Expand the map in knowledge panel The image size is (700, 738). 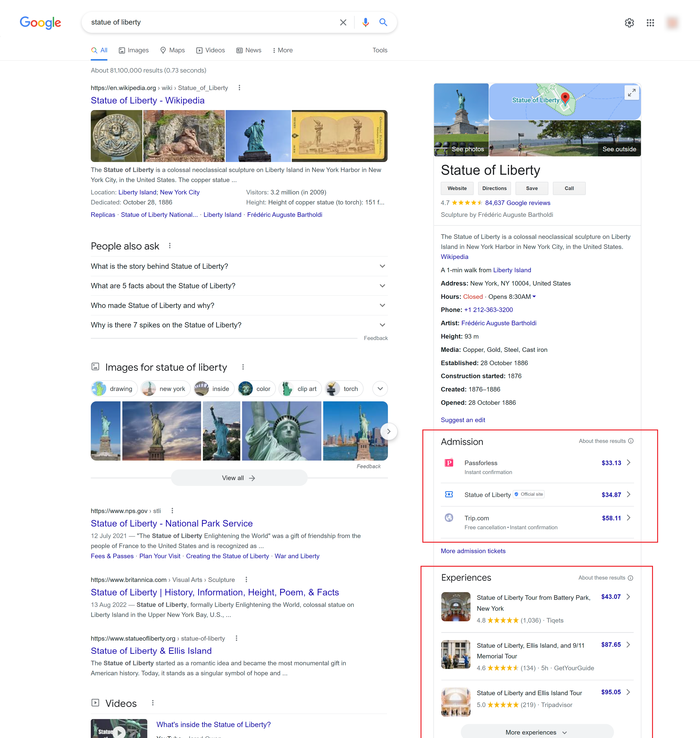631,93
